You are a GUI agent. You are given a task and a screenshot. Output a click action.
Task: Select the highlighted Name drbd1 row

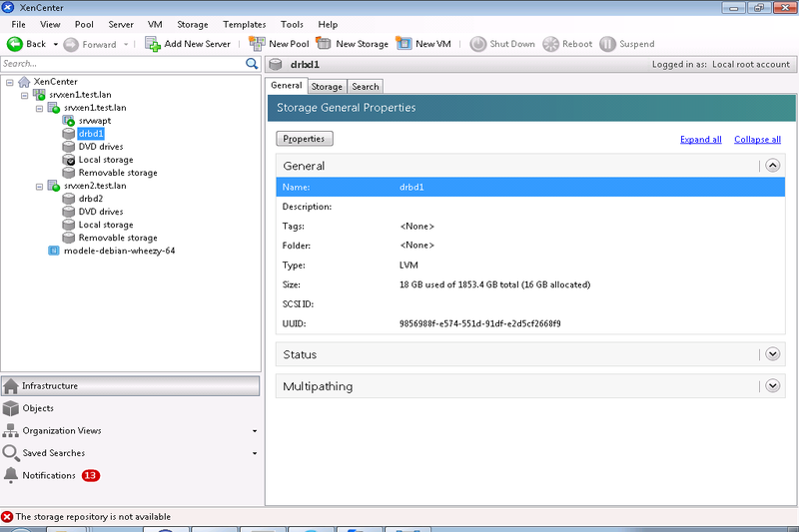coord(530,187)
